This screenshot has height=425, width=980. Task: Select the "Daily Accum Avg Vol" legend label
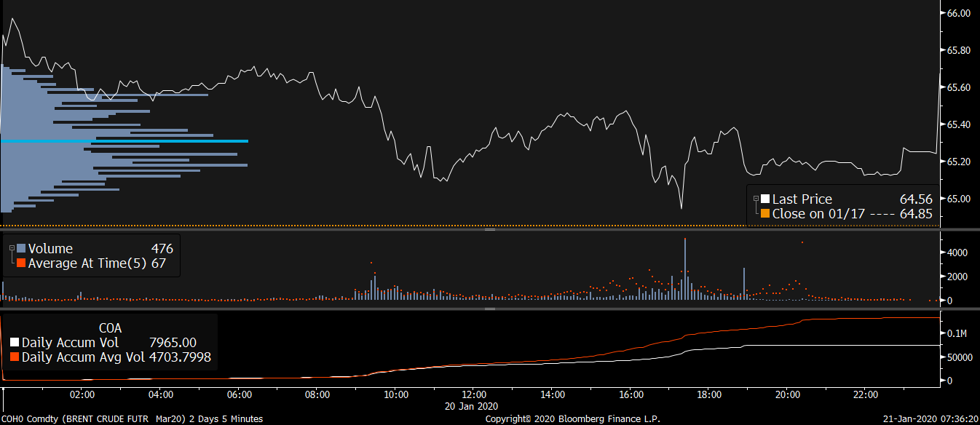coord(83,357)
